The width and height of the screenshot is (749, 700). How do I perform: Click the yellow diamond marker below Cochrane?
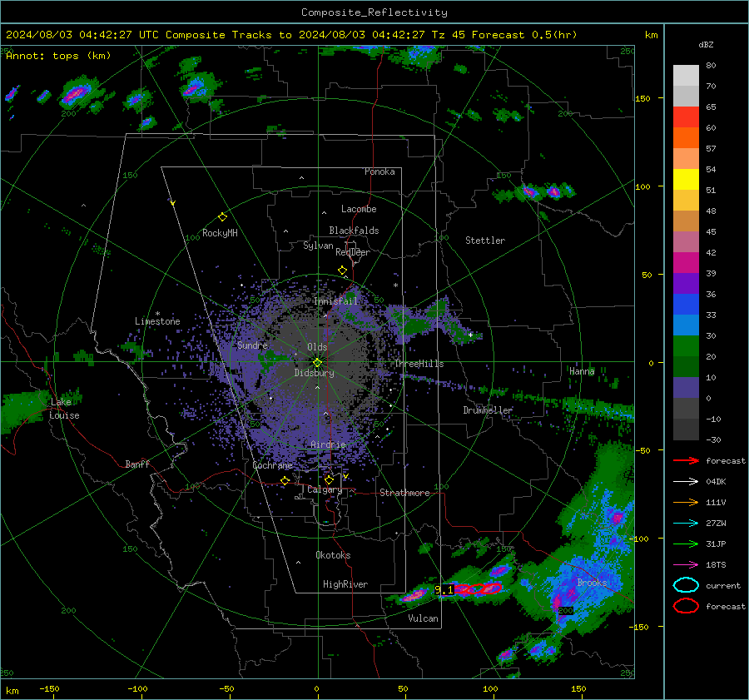click(285, 481)
